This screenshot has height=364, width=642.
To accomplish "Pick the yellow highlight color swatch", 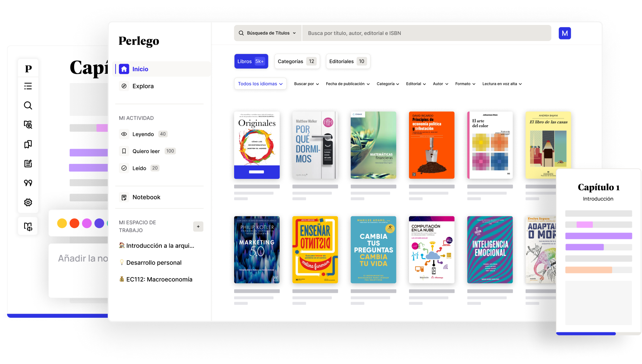I will [62, 223].
